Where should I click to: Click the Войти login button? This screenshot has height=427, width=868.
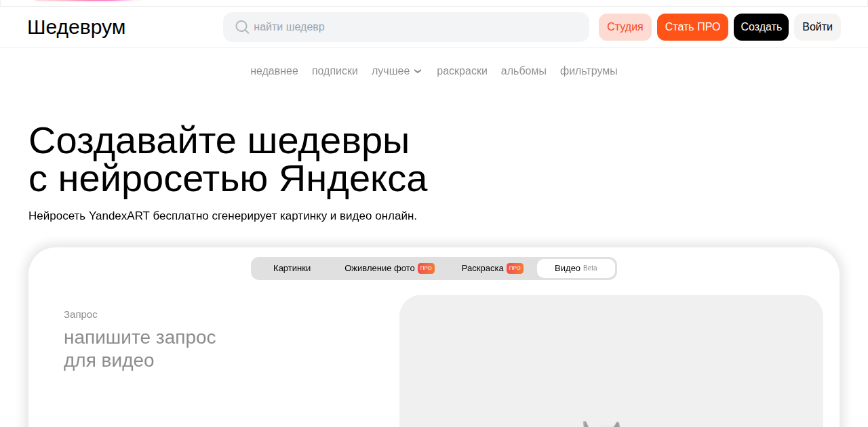(x=817, y=27)
